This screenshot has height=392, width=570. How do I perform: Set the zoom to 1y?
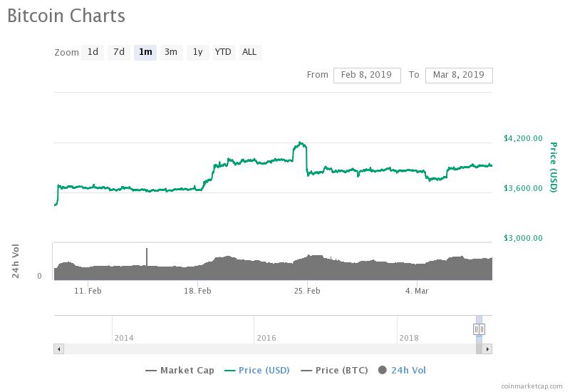pyautogui.click(x=197, y=52)
